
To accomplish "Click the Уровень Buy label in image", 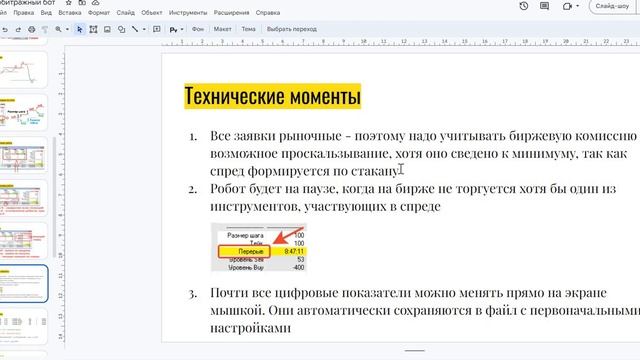I will pyautogui.click(x=246, y=268).
